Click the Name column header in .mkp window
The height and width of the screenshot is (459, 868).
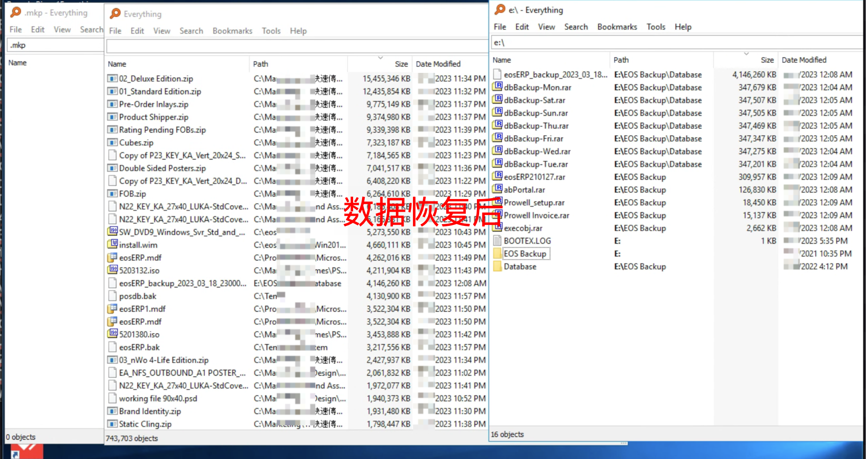17,63
